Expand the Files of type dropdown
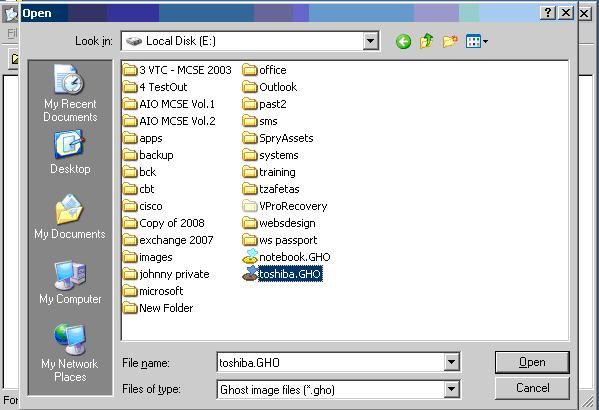Screen dimensions: 599x410 click(x=451, y=389)
